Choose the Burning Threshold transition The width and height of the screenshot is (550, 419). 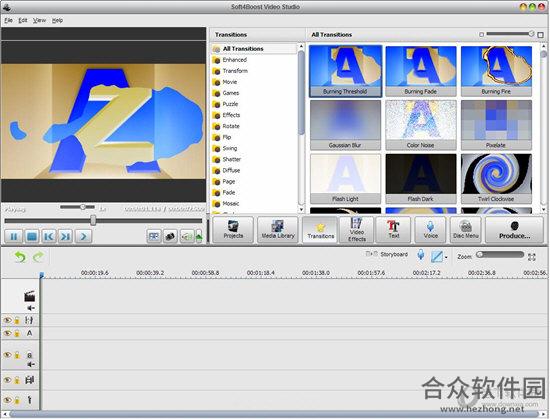point(346,71)
